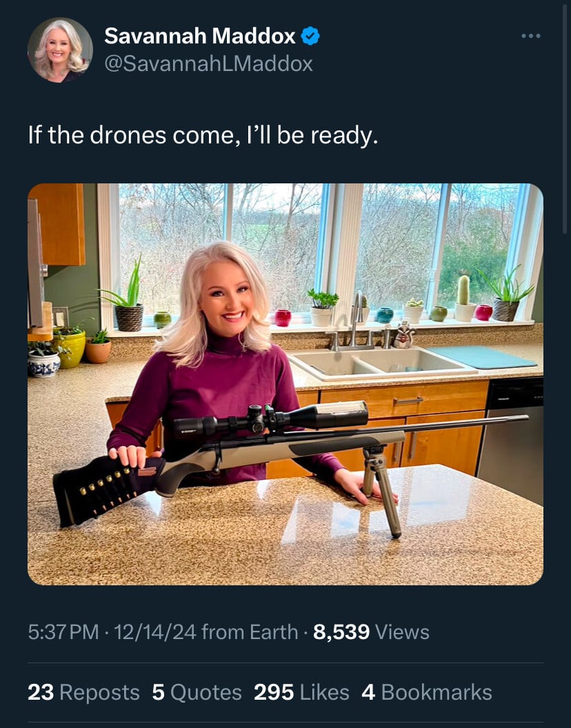
Task: Show the 23 Reposts list
Action: coord(83,692)
